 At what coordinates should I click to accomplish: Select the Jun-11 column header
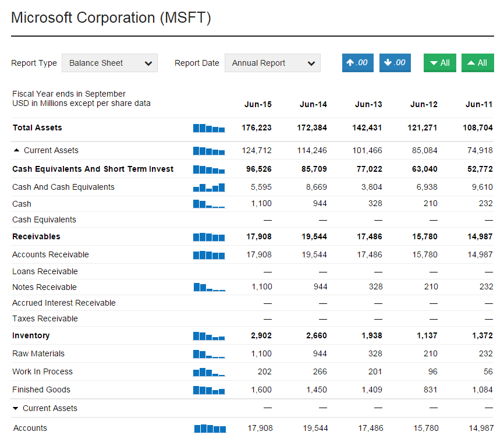click(479, 105)
